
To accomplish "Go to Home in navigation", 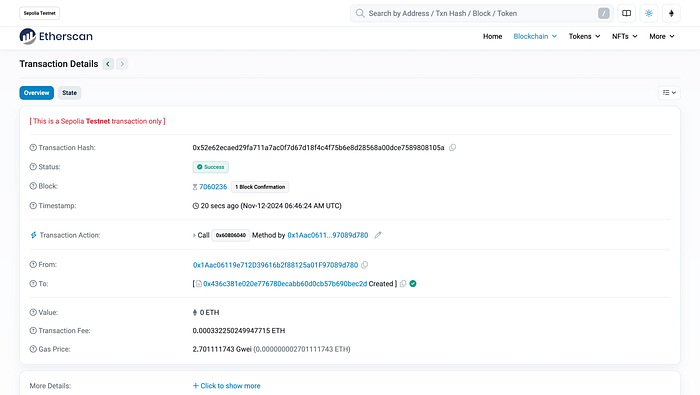I will point(492,36).
